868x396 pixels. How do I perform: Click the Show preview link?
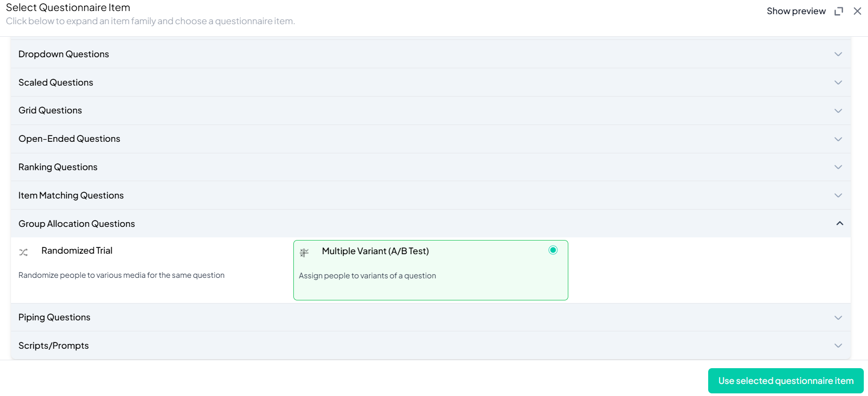coord(796,11)
